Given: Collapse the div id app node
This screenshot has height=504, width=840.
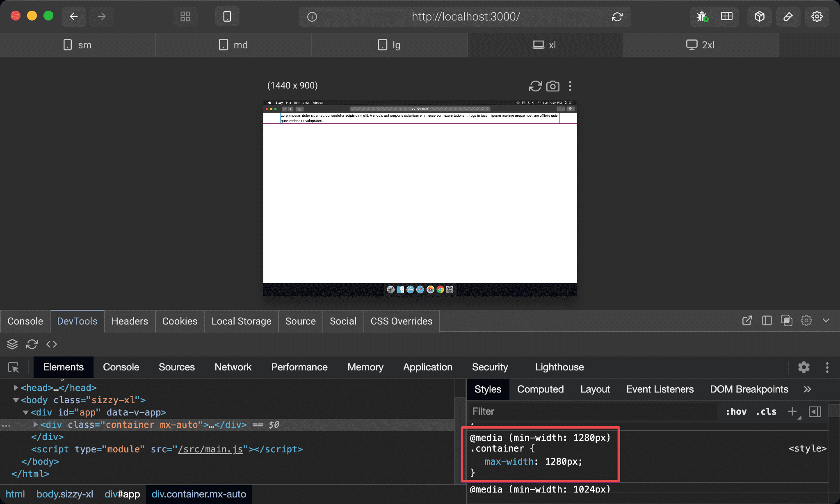Looking at the screenshot, I should [25, 412].
